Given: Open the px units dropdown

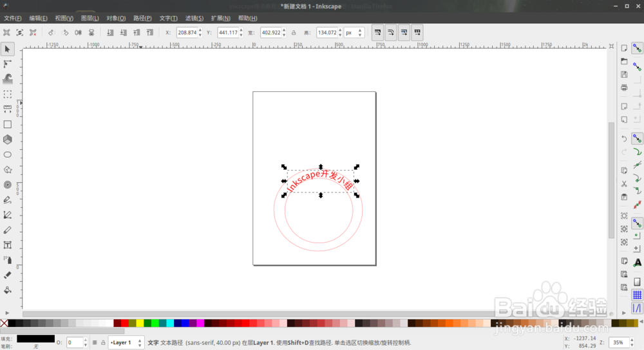Looking at the screenshot, I should [354, 32].
